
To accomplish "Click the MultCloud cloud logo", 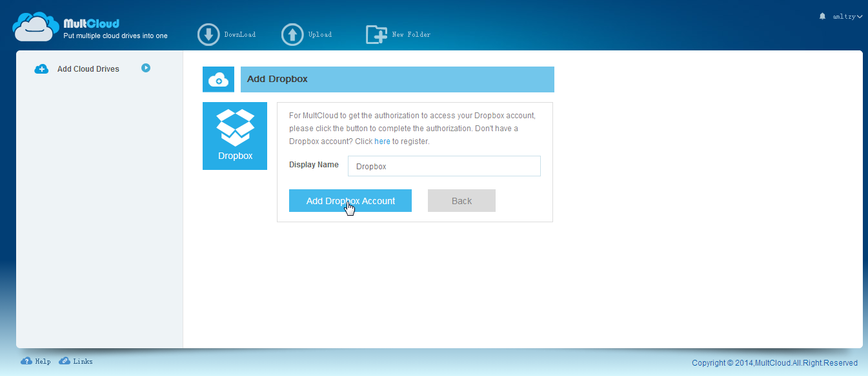I will click(x=35, y=27).
